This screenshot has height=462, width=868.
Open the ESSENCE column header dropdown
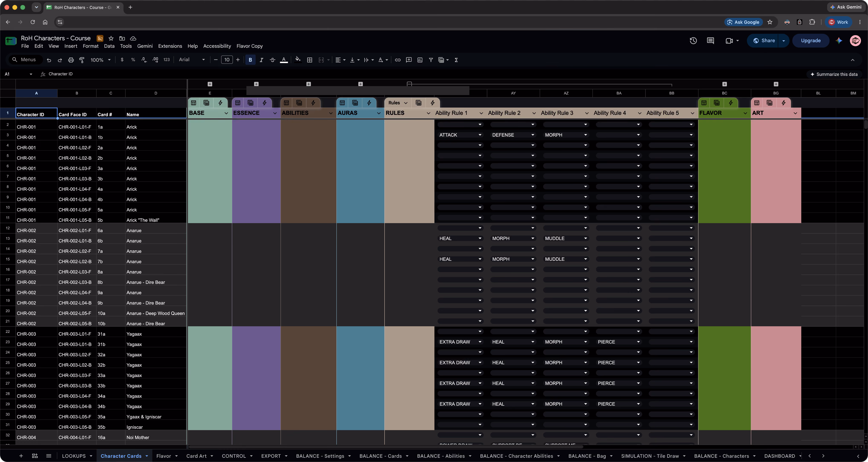click(x=275, y=113)
